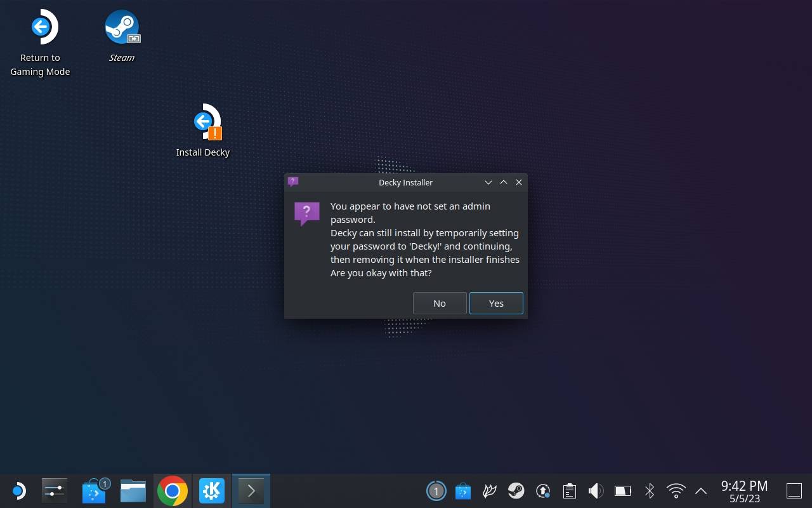Check the battery status tray icon
The height and width of the screenshot is (508, 812).
pos(623,491)
